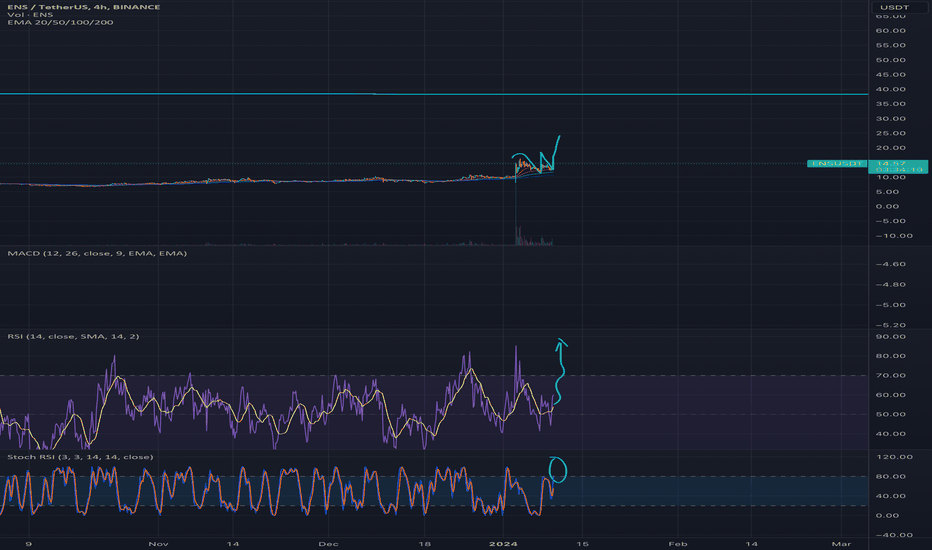The width and height of the screenshot is (932, 550).
Task: Click the −4.80 MACD scale label
Action: 890,285
